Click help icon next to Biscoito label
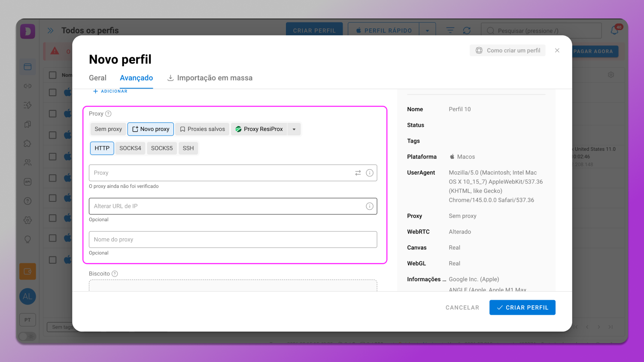 pos(115,274)
